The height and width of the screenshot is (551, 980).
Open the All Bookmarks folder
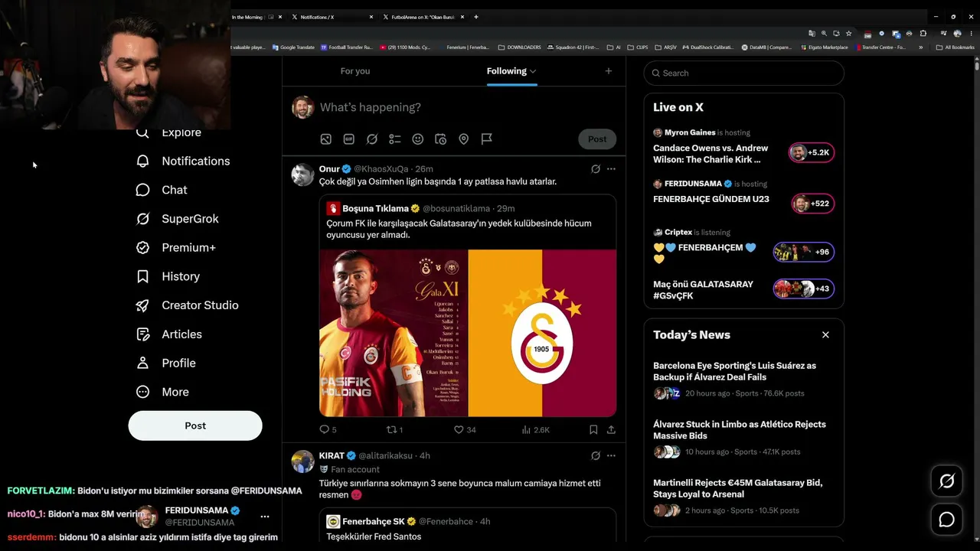(x=955, y=47)
